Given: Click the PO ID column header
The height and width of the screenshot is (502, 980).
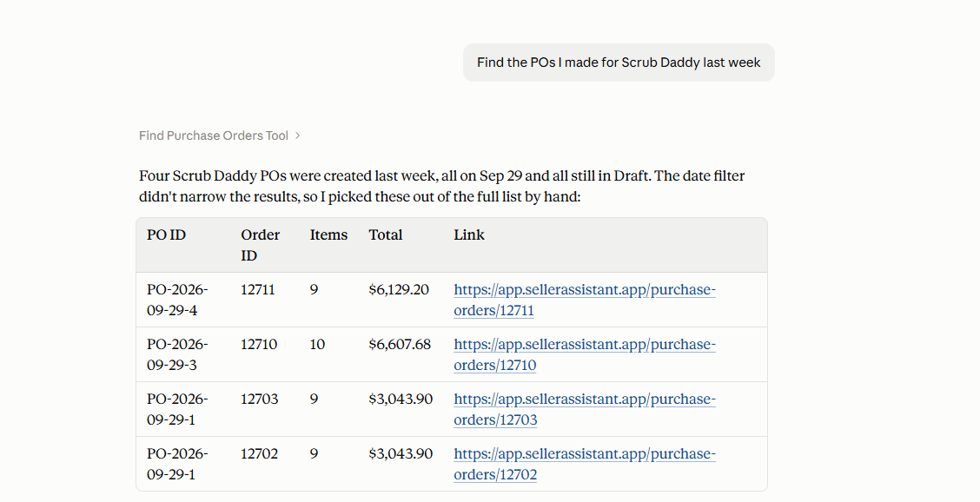Looking at the screenshot, I should 166,235.
